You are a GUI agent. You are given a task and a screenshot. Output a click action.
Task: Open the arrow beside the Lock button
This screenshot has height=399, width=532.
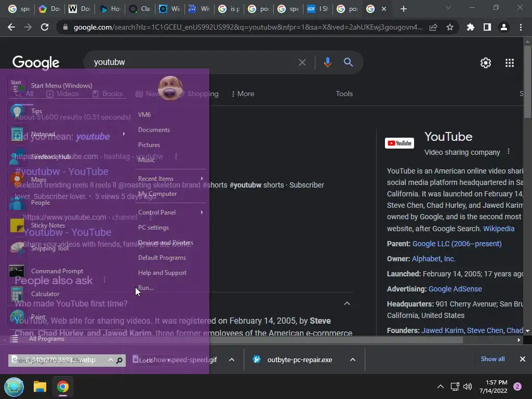point(169,360)
